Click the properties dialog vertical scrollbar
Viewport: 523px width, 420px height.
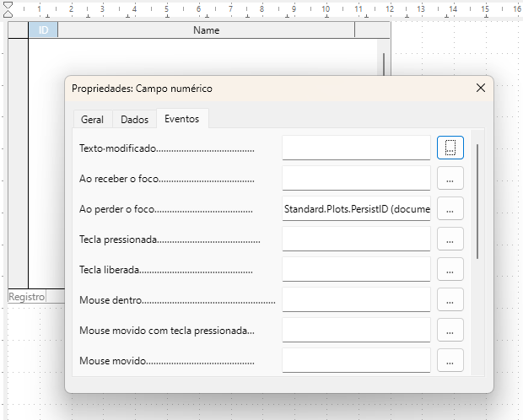coord(477,201)
